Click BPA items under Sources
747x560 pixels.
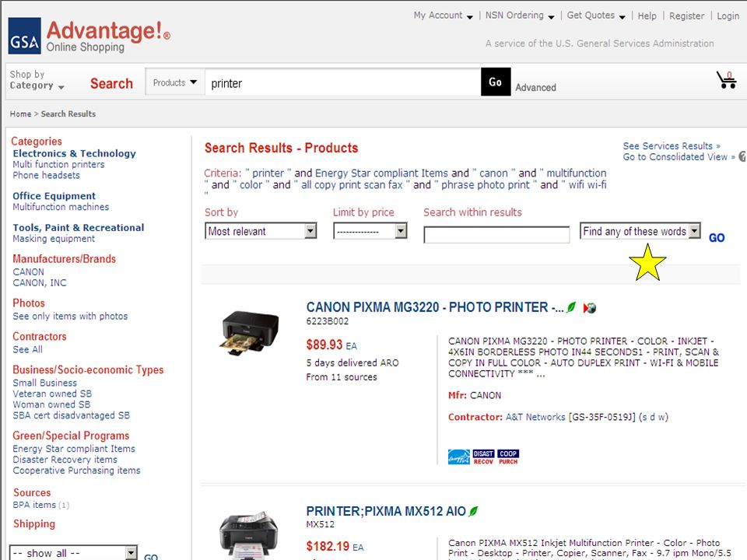[34, 505]
